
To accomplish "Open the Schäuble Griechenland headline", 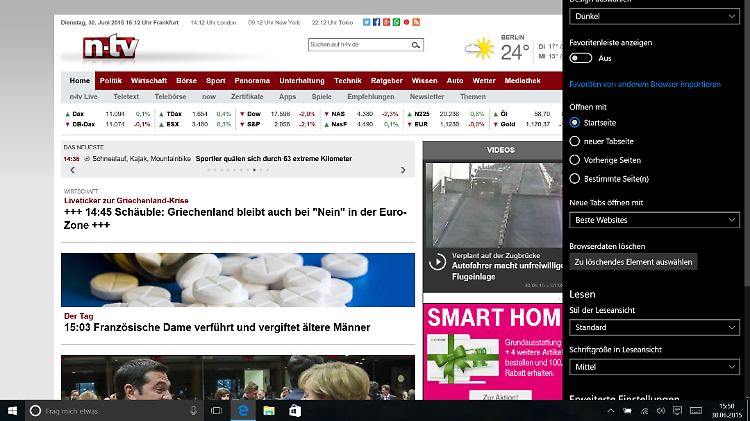I will pos(235,219).
